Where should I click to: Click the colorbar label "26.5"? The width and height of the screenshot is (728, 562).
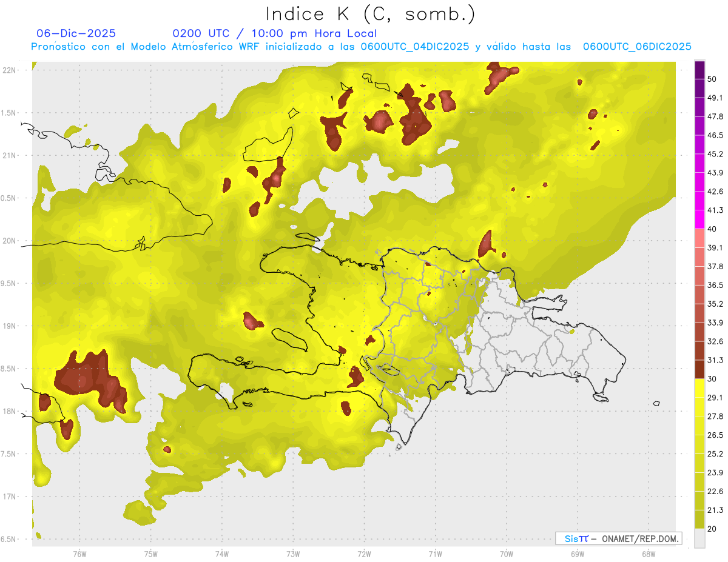(x=715, y=435)
